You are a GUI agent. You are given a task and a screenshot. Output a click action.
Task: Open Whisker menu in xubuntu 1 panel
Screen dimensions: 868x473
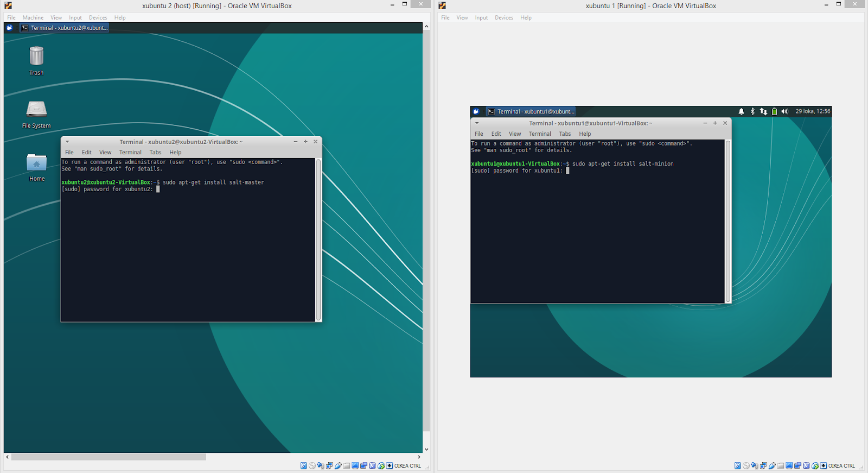click(x=476, y=111)
